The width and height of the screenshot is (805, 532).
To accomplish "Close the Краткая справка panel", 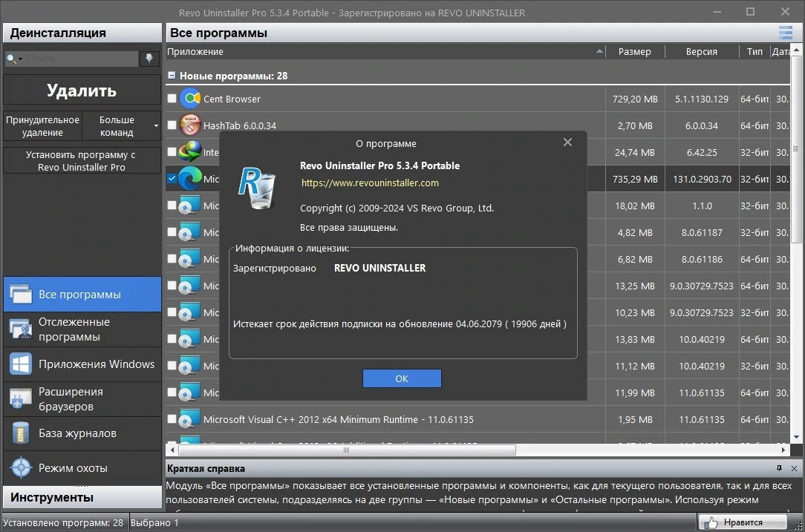I will (794, 468).
